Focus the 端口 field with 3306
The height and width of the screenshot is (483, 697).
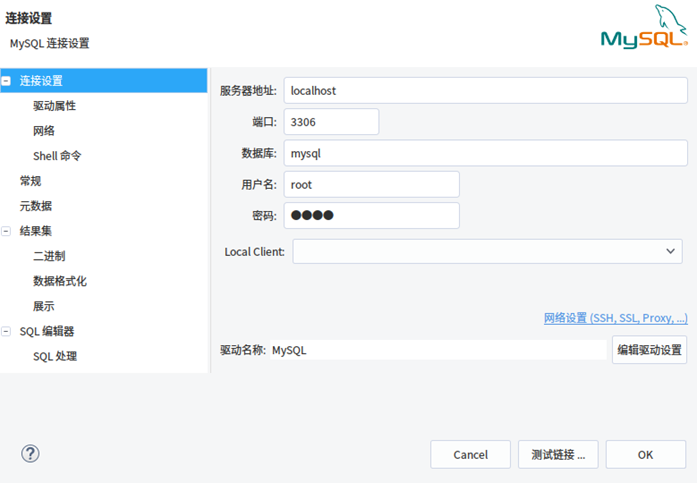tap(331, 122)
